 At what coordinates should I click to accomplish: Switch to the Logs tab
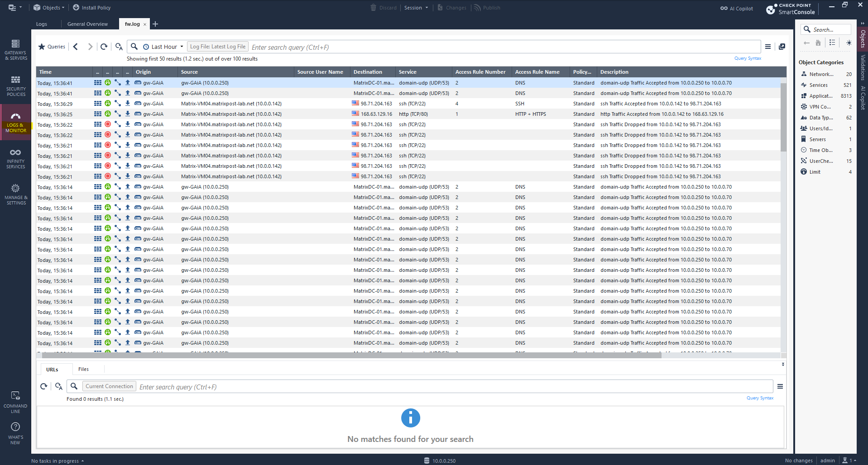(x=42, y=24)
